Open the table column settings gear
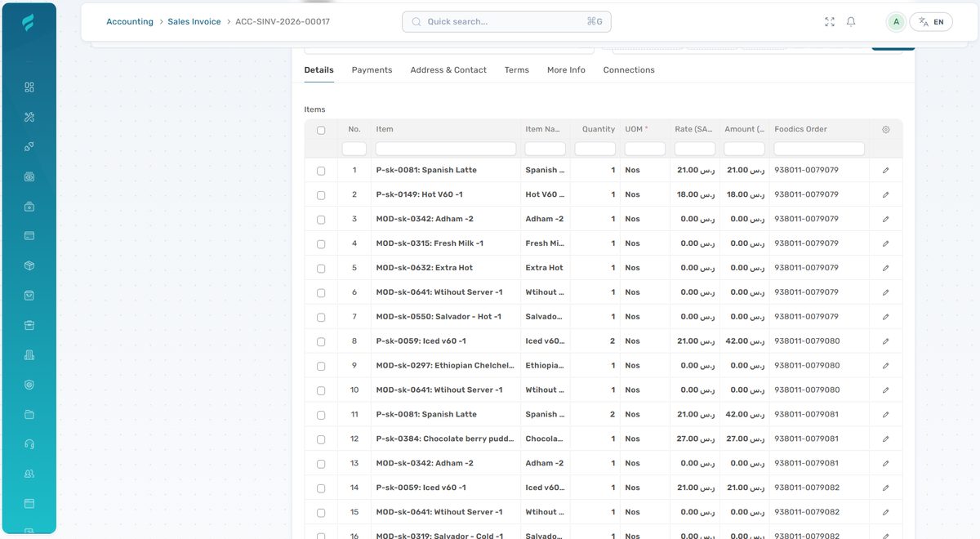 [886, 129]
